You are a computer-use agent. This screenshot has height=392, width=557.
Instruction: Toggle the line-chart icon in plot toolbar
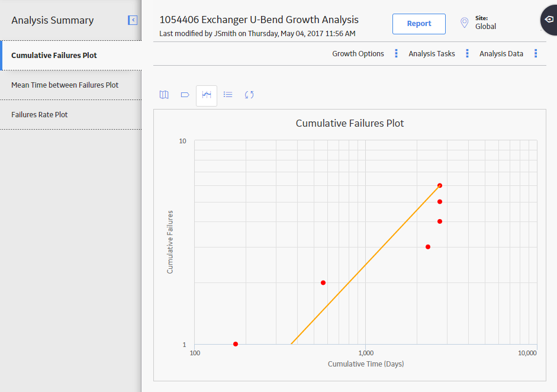(x=207, y=95)
